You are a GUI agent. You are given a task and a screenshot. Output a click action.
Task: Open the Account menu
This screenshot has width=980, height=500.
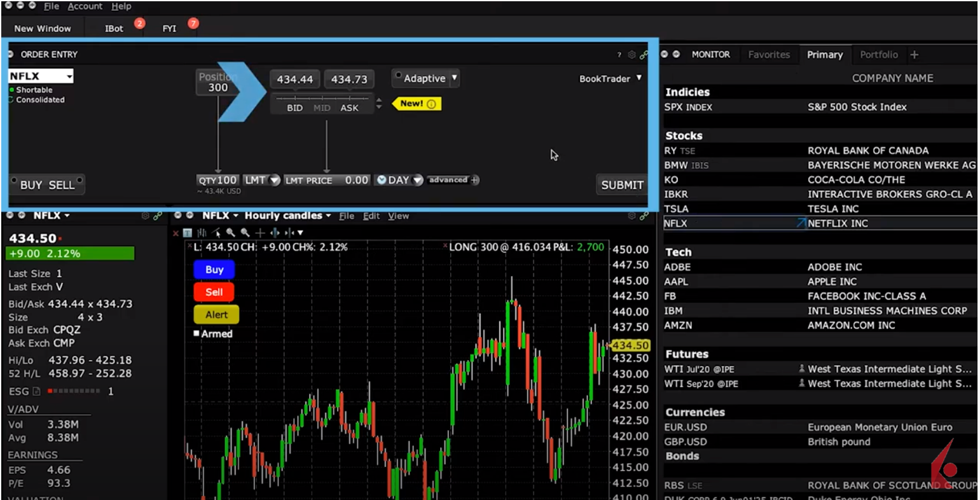[x=85, y=6]
